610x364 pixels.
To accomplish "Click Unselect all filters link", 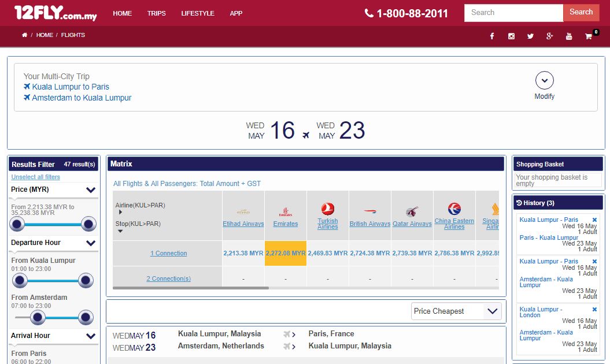I will coord(35,177).
